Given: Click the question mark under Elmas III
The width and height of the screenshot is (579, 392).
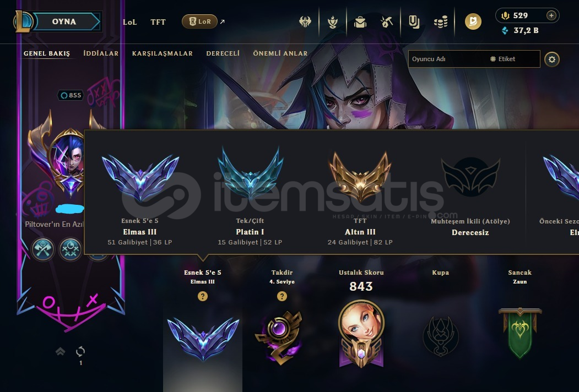Looking at the screenshot, I should [202, 296].
